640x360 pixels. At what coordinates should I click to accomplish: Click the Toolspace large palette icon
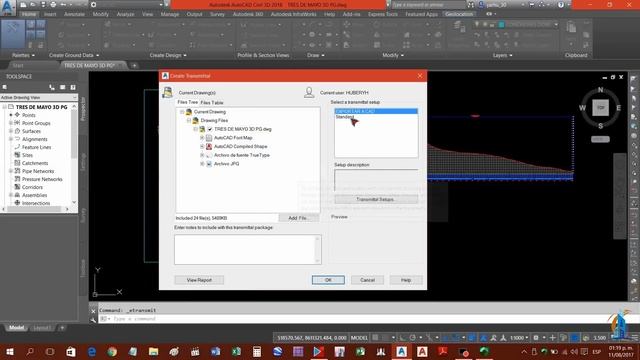(13, 33)
